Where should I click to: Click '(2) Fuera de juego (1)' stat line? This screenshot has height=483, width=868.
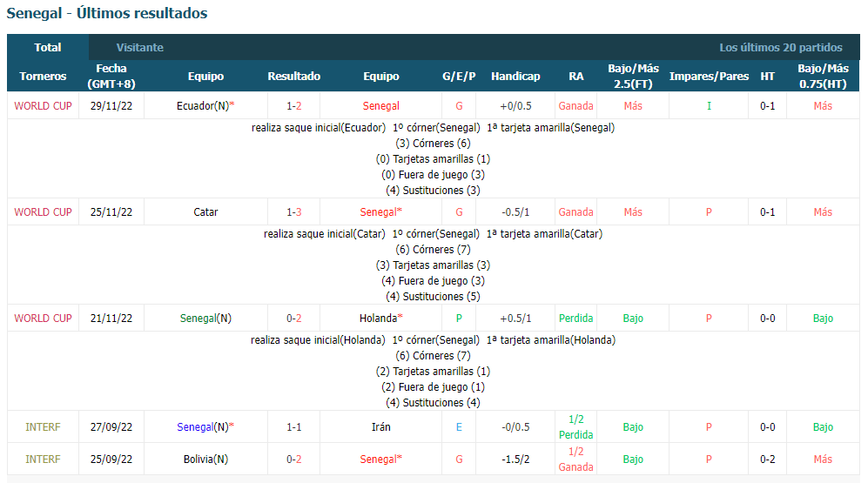(x=433, y=386)
